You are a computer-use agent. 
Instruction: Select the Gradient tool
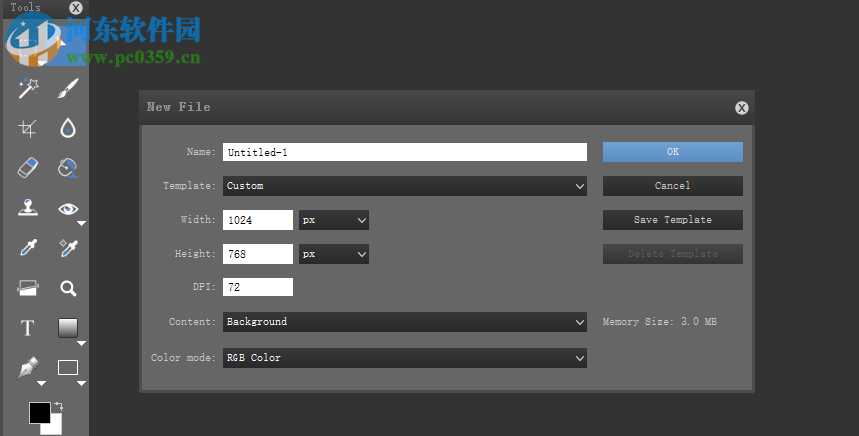[68, 328]
